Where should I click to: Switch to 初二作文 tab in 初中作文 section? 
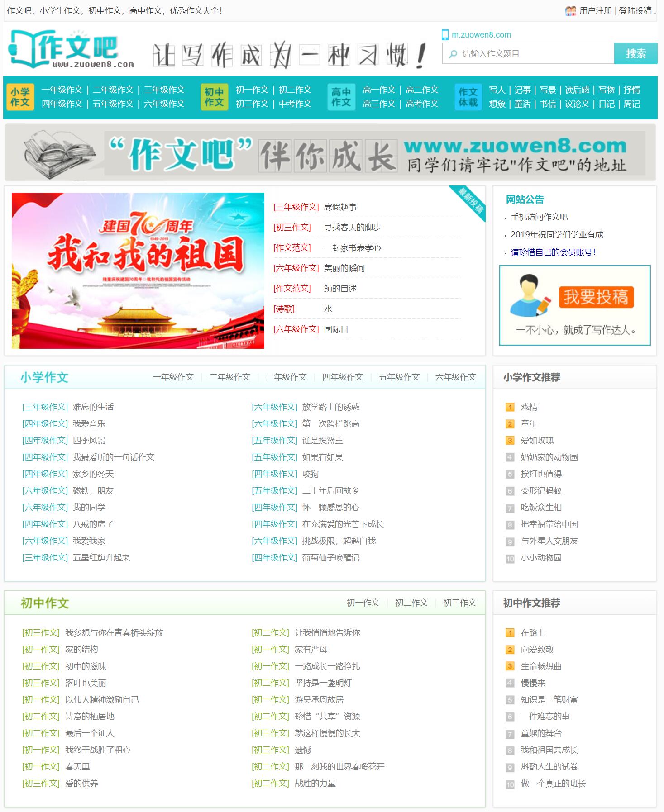pyautogui.click(x=411, y=603)
